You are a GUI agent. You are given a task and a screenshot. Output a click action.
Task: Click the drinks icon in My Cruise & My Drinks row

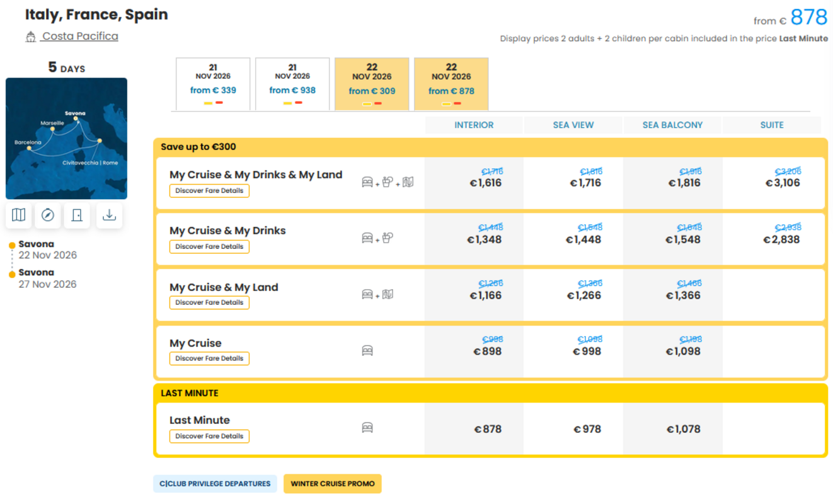(x=388, y=238)
